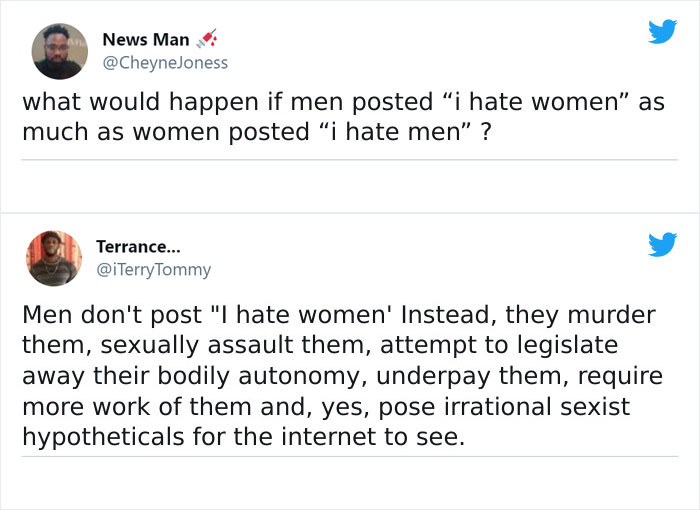Click the Twitter bird icon on News Man's tweet
The width and height of the screenshot is (700, 510).
coord(662,32)
